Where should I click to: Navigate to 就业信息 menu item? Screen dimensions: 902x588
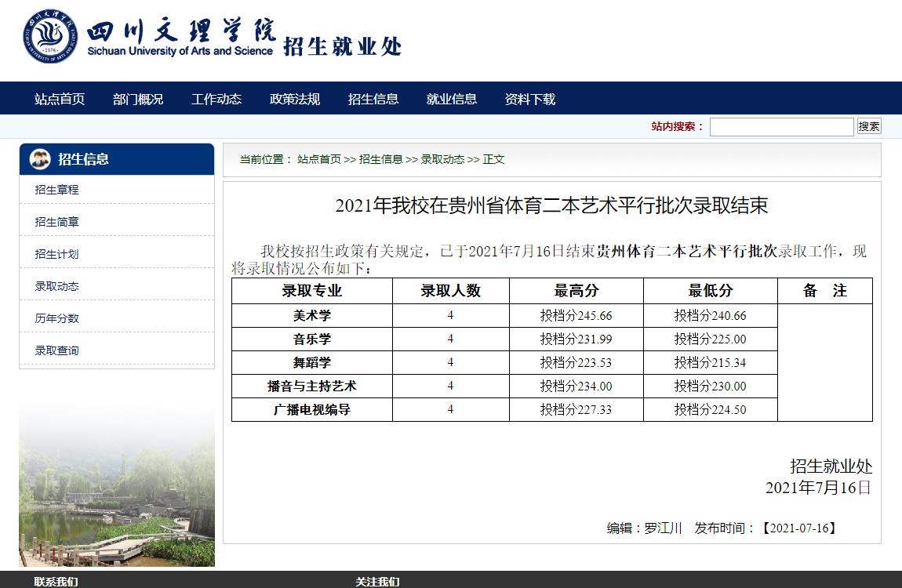[452, 99]
